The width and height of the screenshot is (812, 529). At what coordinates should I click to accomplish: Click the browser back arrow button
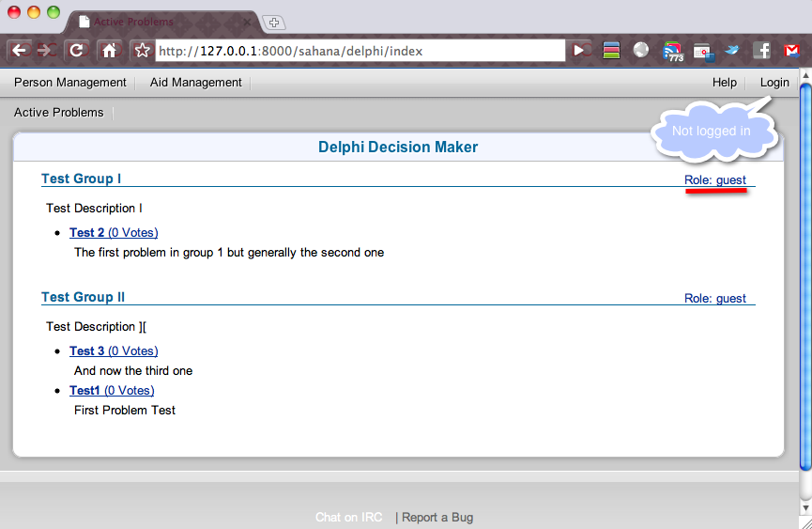point(20,51)
